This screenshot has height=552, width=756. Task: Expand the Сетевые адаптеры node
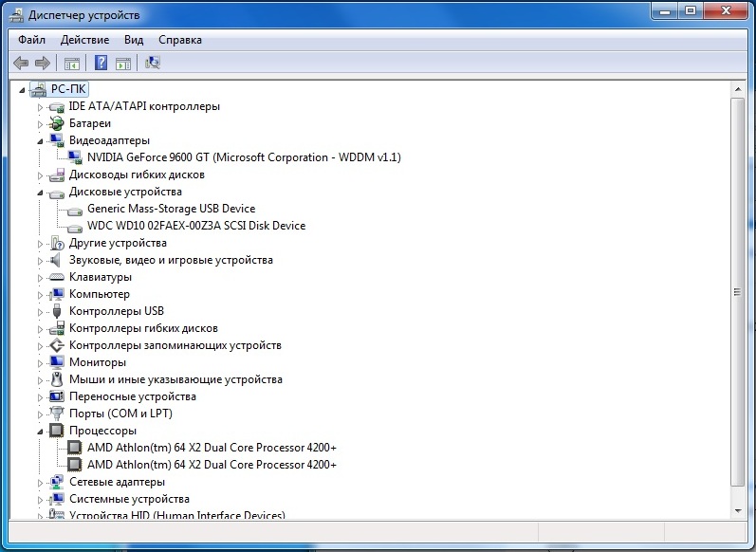tap(41, 482)
